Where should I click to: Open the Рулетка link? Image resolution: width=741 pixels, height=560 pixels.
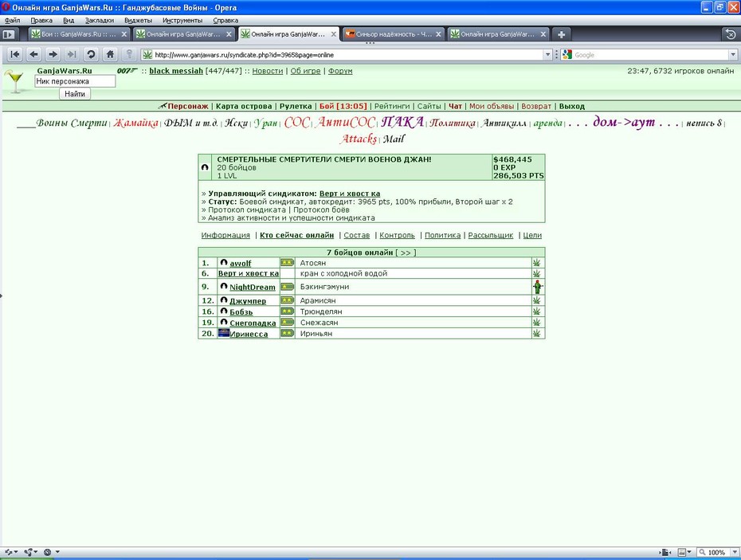click(296, 106)
